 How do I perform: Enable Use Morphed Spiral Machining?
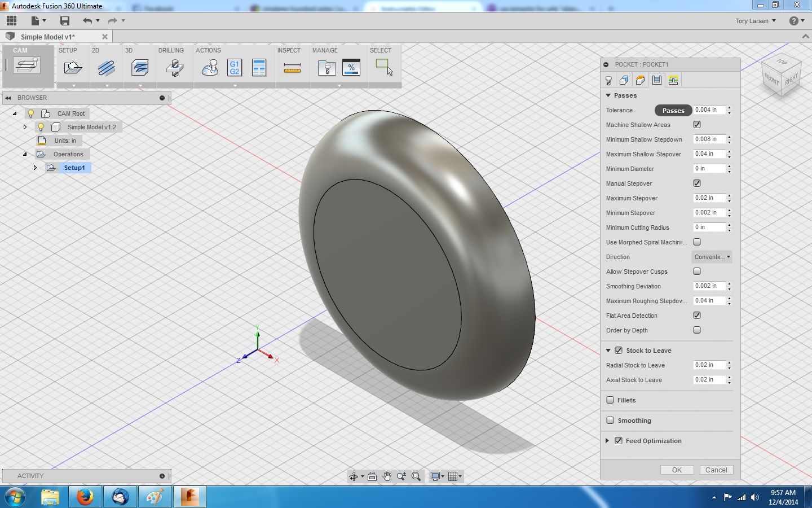697,242
